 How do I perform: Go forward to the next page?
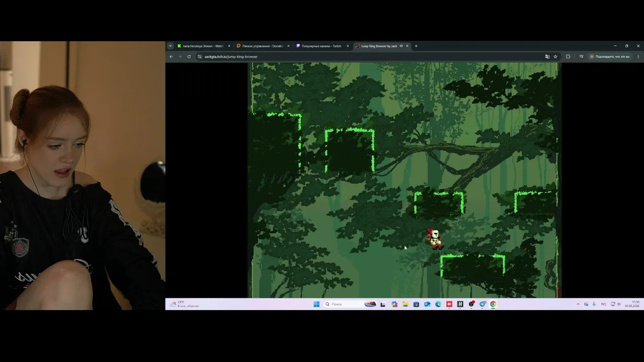click(x=180, y=56)
